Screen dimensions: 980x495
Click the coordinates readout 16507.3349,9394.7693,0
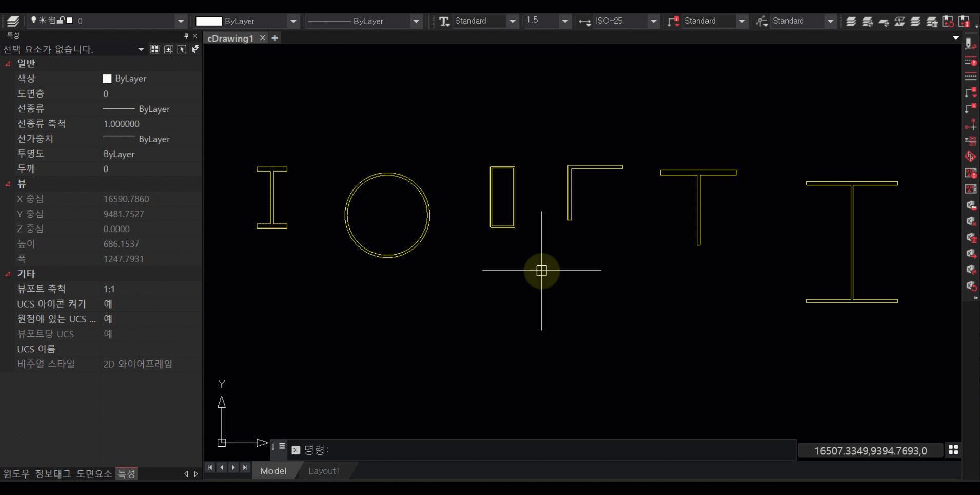click(x=870, y=451)
